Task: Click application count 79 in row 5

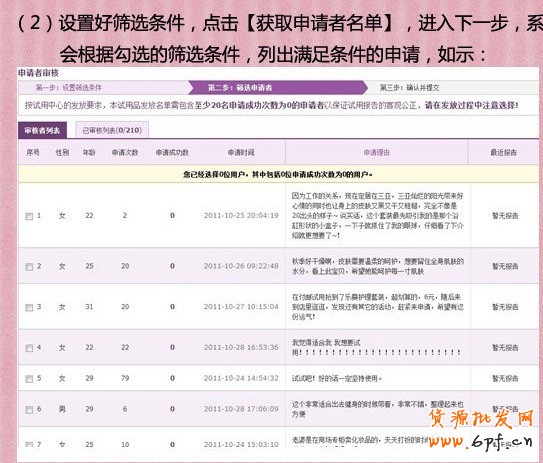Action: coord(125,378)
